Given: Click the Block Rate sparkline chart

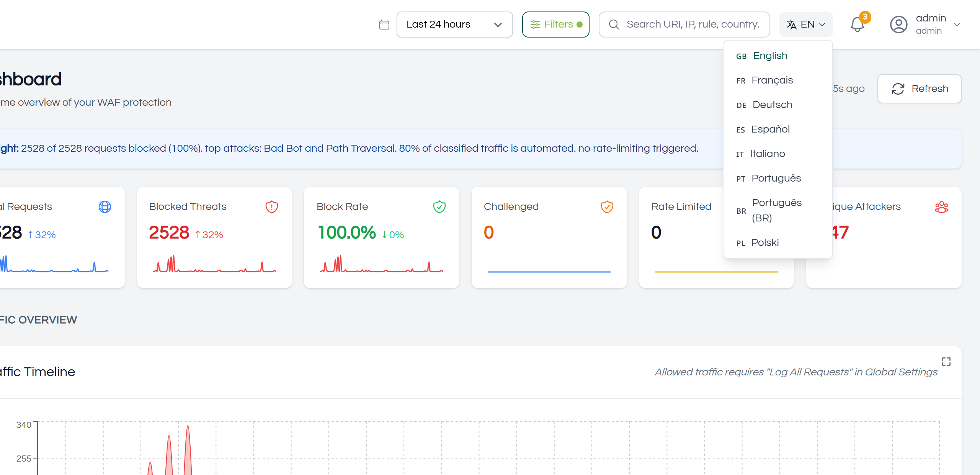Looking at the screenshot, I should tap(382, 264).
